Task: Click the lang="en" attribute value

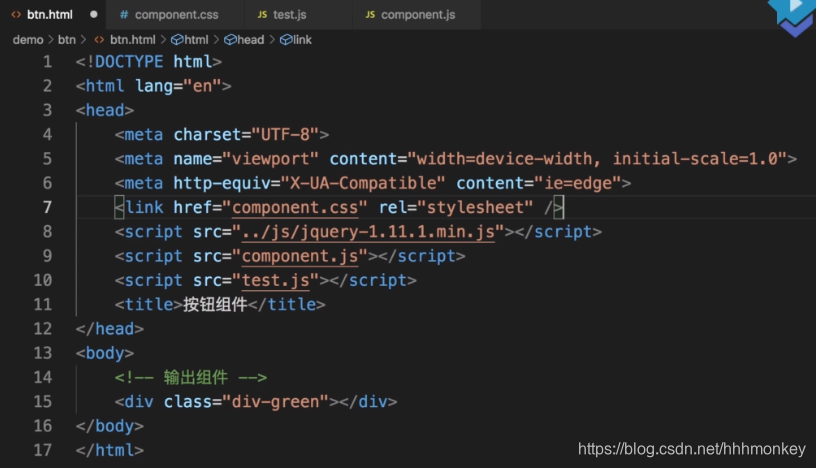Action: [x=202, y=86]
